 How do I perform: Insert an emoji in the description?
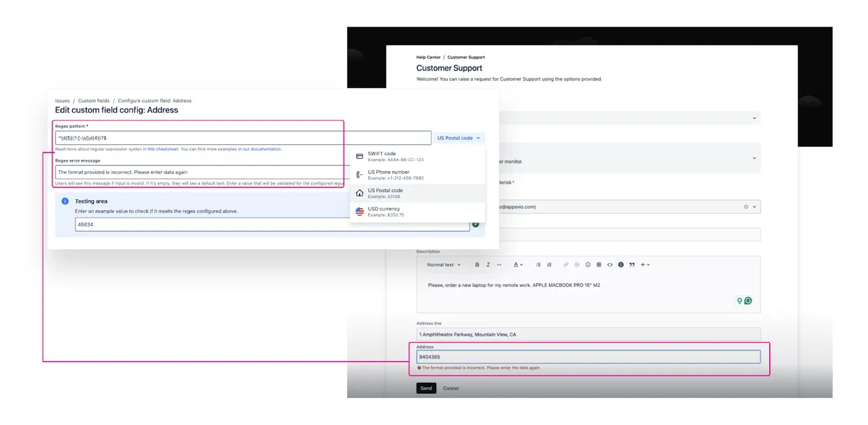coord(588,264)
